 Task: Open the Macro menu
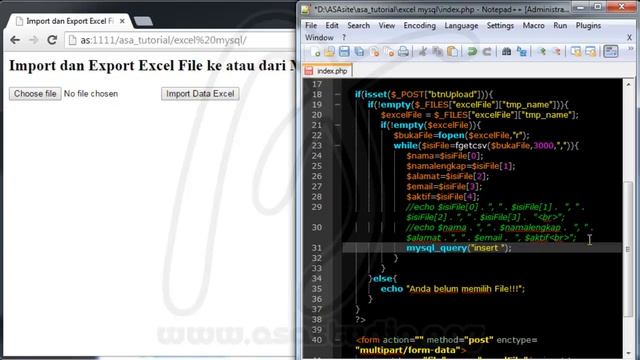tap(533, 25)
